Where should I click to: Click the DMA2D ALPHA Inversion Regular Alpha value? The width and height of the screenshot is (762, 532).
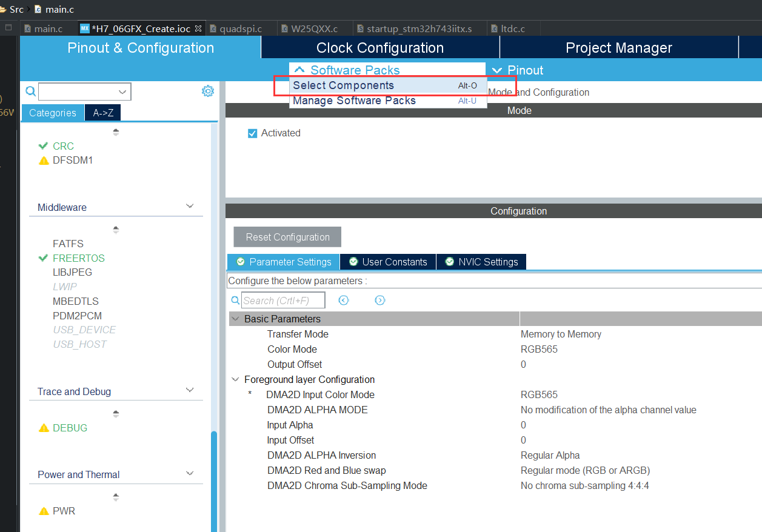pos(550,455)
